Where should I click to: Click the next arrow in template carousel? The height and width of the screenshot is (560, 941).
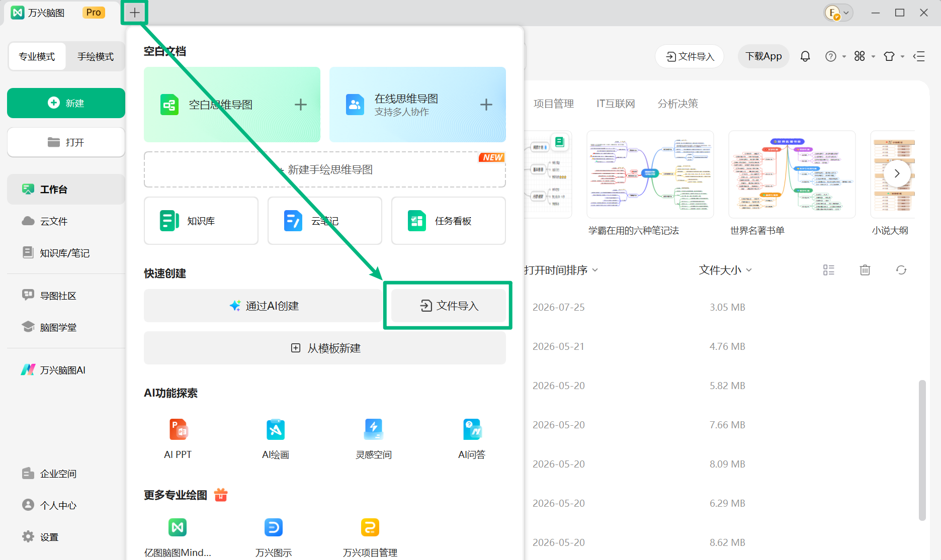click(x=897, y=173)
